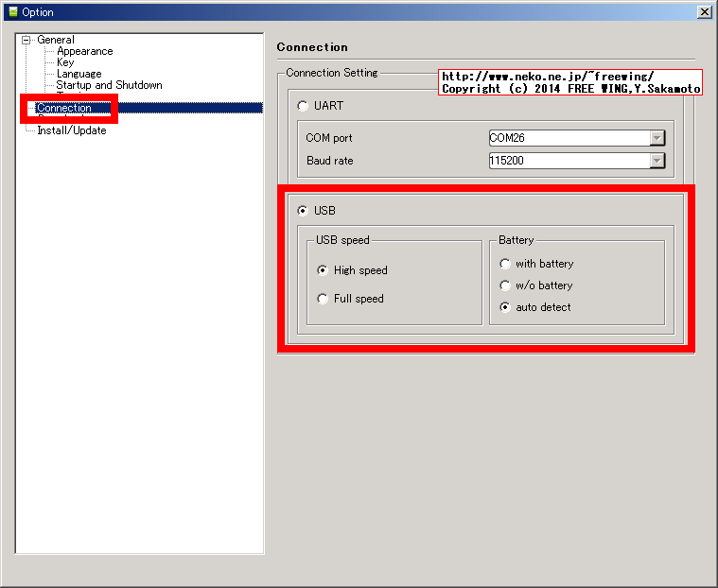Image resolution: width=718 pixels, height=588 pixels.
Task: Click the COM port label
Action: (x=329, y=138)
